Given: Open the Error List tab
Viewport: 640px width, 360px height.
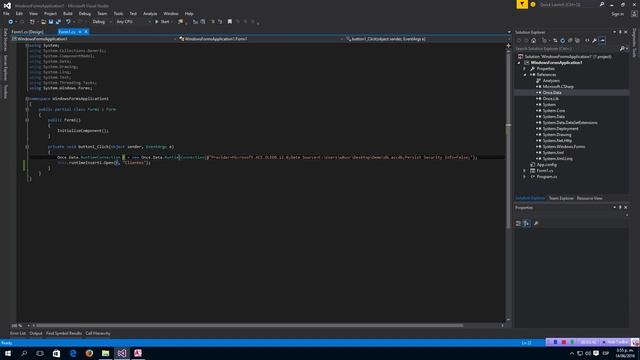Looking at the screenshot, I should 18,333.
